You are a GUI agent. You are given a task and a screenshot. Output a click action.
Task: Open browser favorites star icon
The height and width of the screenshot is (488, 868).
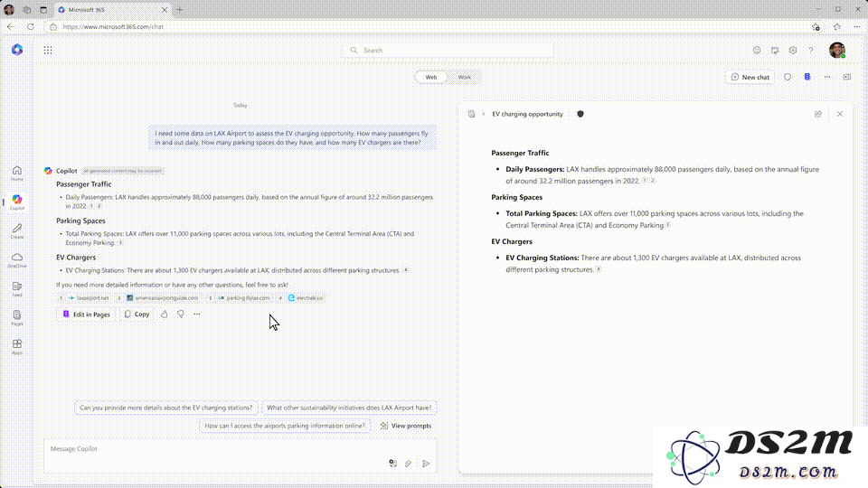pos(837,26)
